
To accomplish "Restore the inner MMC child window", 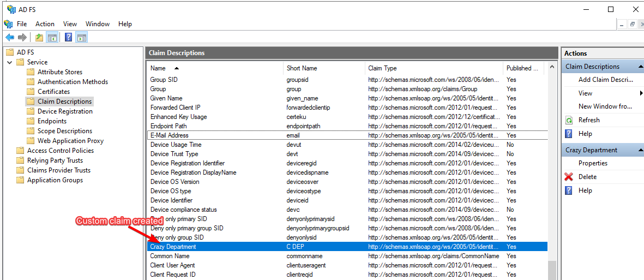I will click(x=632, y=25).
